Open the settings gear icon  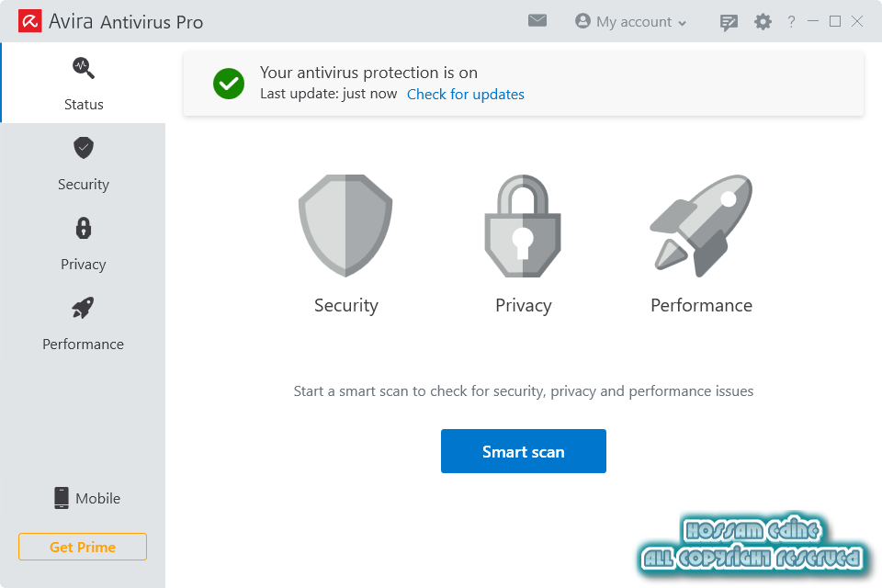tap(763, 22)
